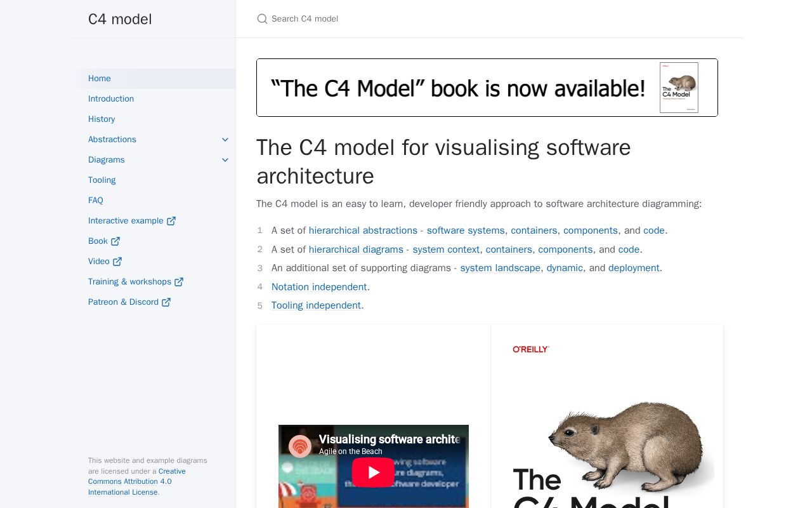This screenshot has width=812, height=508.
Task: Open the Introduction page
Action: pyautogui.click(x=111, y=99)
